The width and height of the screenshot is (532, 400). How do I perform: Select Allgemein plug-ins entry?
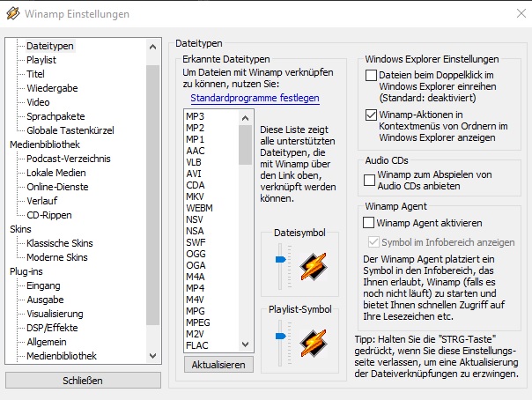coord(47,342)
